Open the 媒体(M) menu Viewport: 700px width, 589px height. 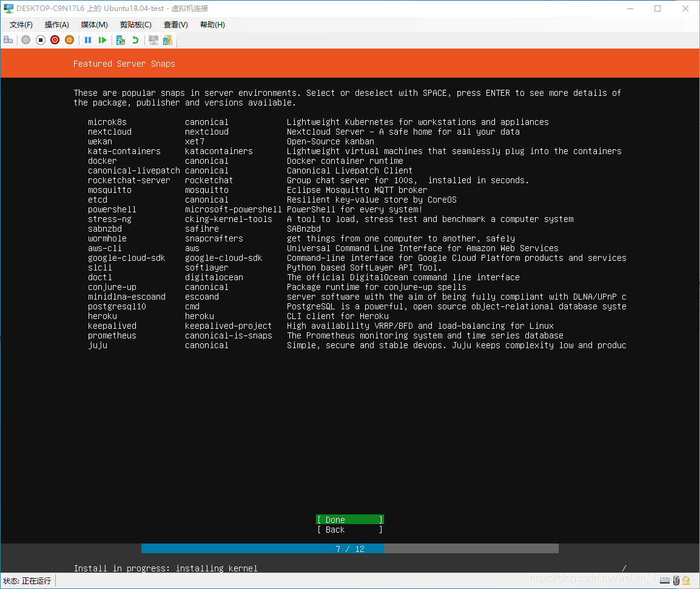click(94, 24)
